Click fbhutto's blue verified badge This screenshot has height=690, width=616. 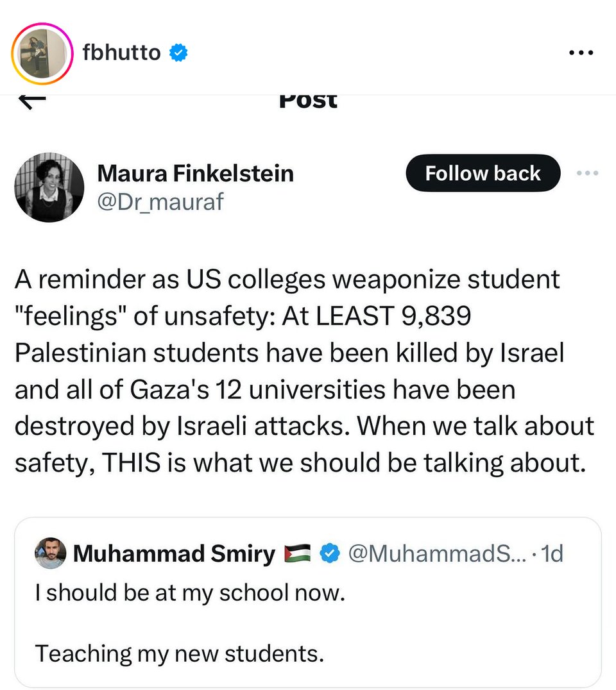178,53
